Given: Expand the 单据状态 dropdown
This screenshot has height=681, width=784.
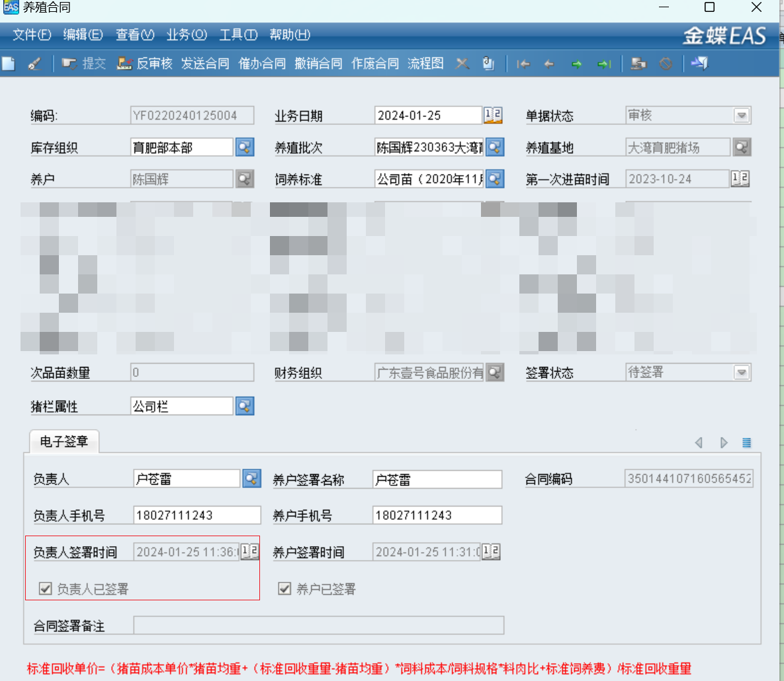Looking at the screenshot, I should click(742, 116).
